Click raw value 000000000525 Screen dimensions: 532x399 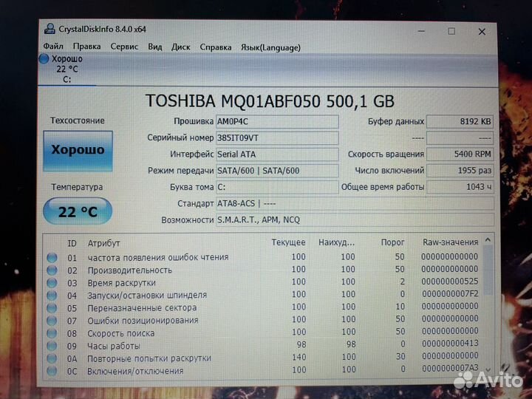pyautogui.click(x=450, y=282)
